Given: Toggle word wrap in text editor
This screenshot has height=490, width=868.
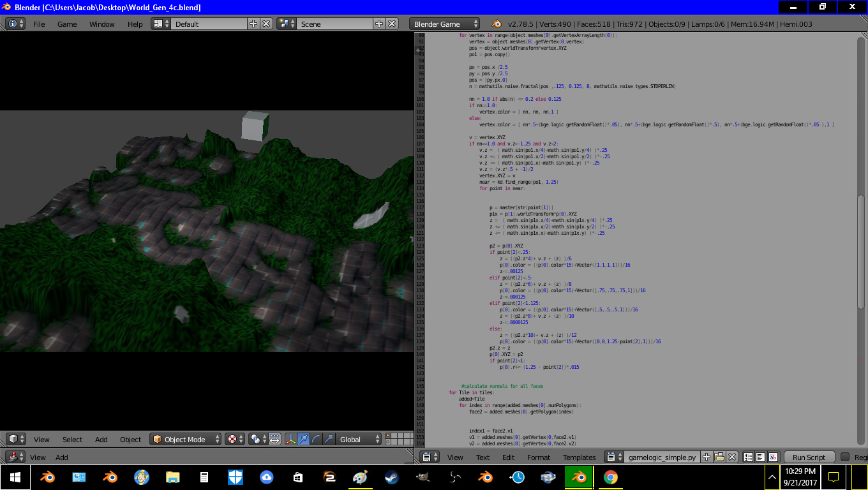Looking at the screenshot, I should 761,457.
